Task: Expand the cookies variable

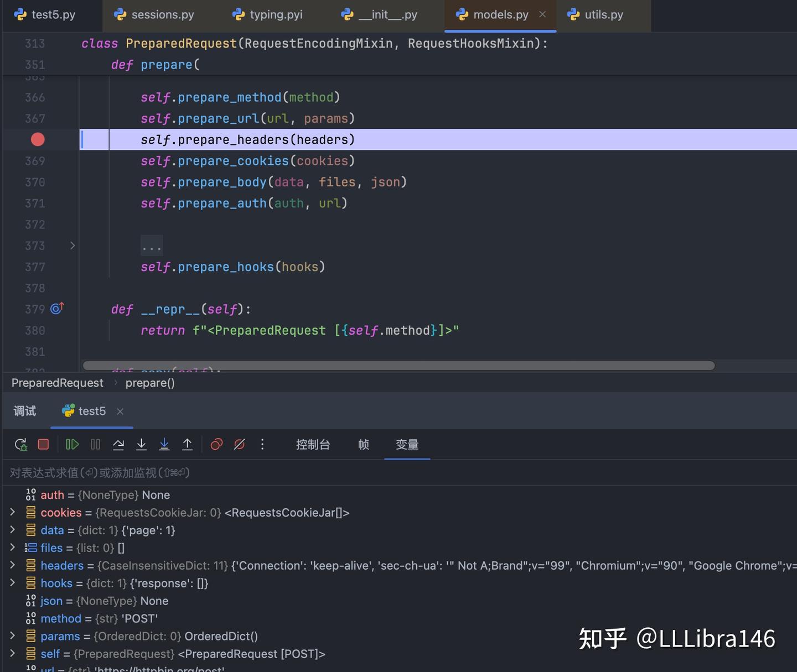Action: click(13, 512)
